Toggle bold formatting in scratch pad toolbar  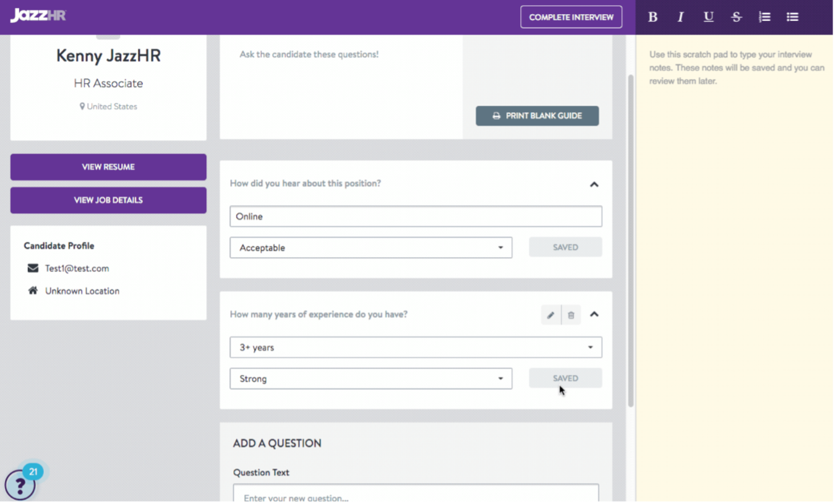pos(653,17)
